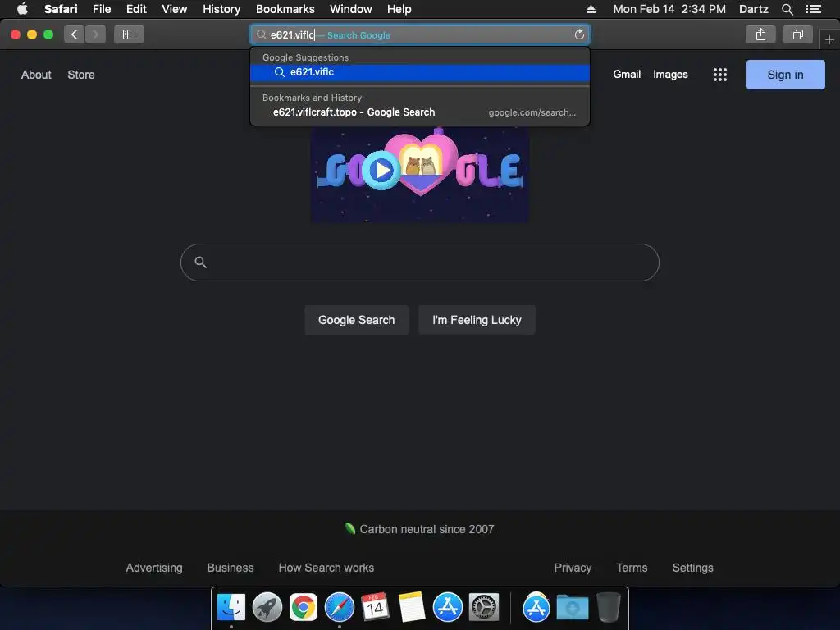Screen dimensions: 840x630
Task: Open Finder from the Dock
Action: click(x=231, y=608)
